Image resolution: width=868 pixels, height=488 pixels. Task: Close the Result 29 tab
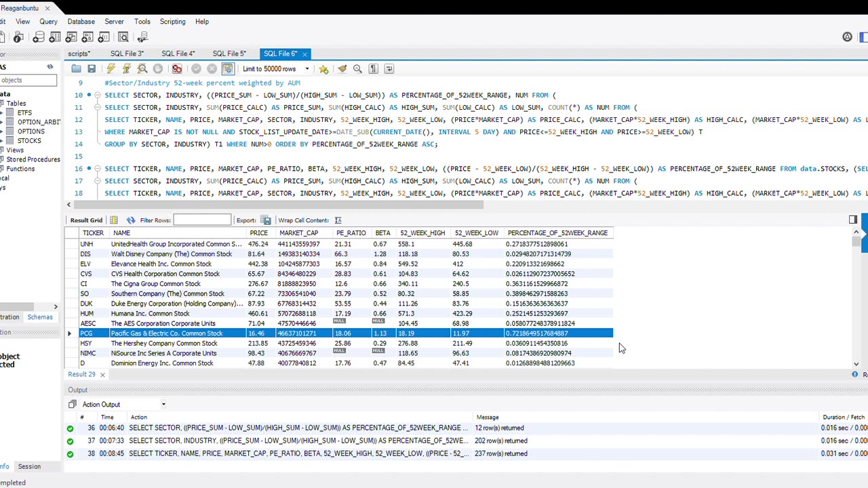point(102,374)
